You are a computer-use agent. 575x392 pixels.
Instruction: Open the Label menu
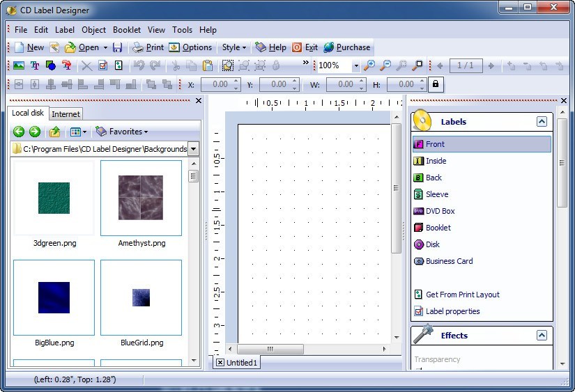point(65,30)
